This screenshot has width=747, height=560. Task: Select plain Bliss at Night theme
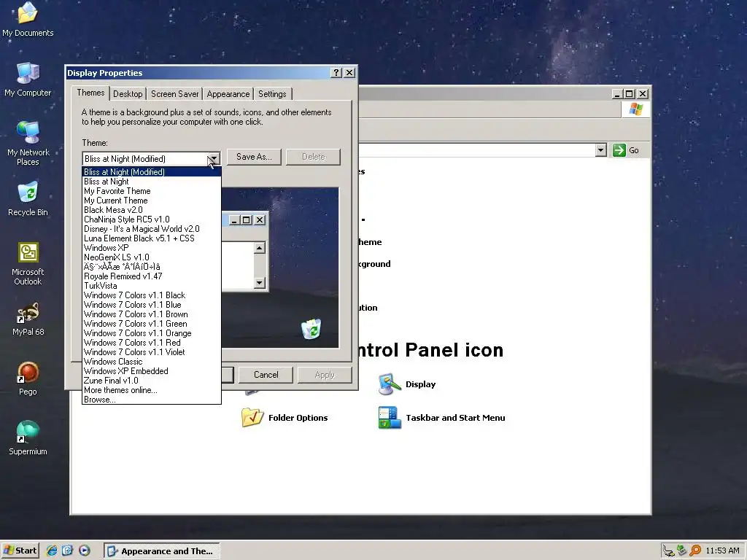(152, 182)
